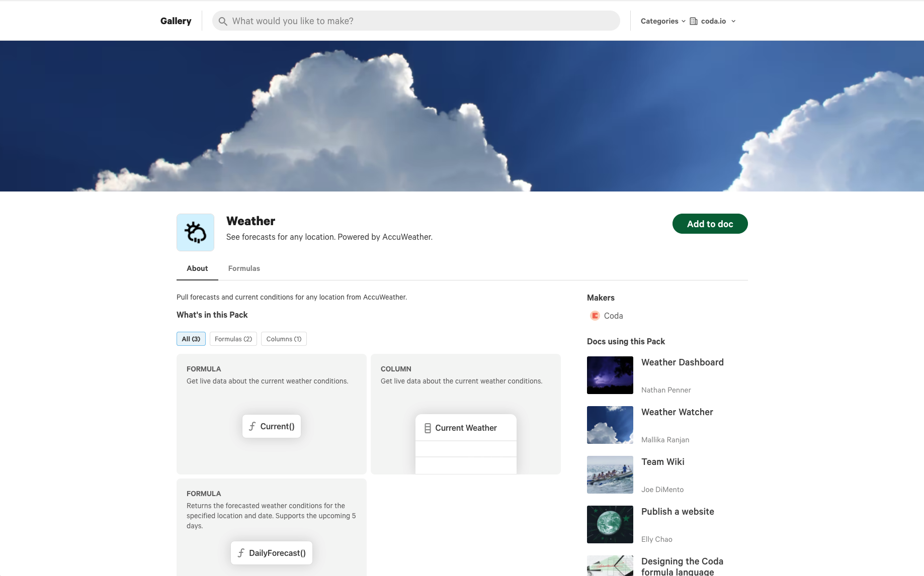Switch to the About tab
The width and height of the screenshot is (924, 576).
197,268
